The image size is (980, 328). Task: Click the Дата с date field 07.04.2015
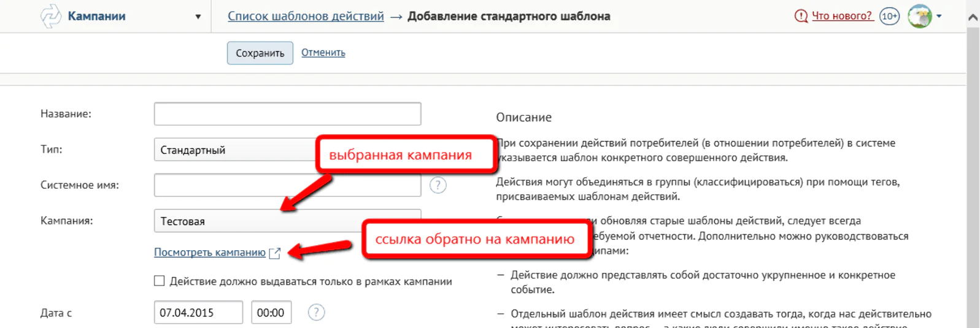pyautogui.click(x=198, y=313)
